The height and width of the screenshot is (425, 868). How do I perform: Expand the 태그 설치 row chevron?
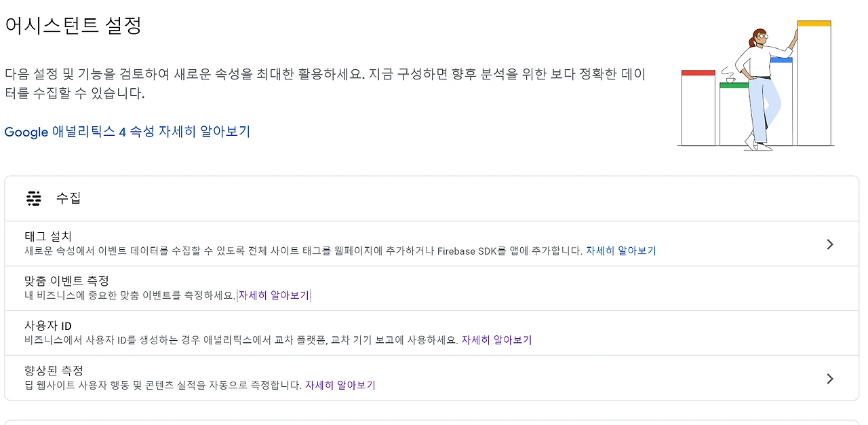[x=830, y=244]
